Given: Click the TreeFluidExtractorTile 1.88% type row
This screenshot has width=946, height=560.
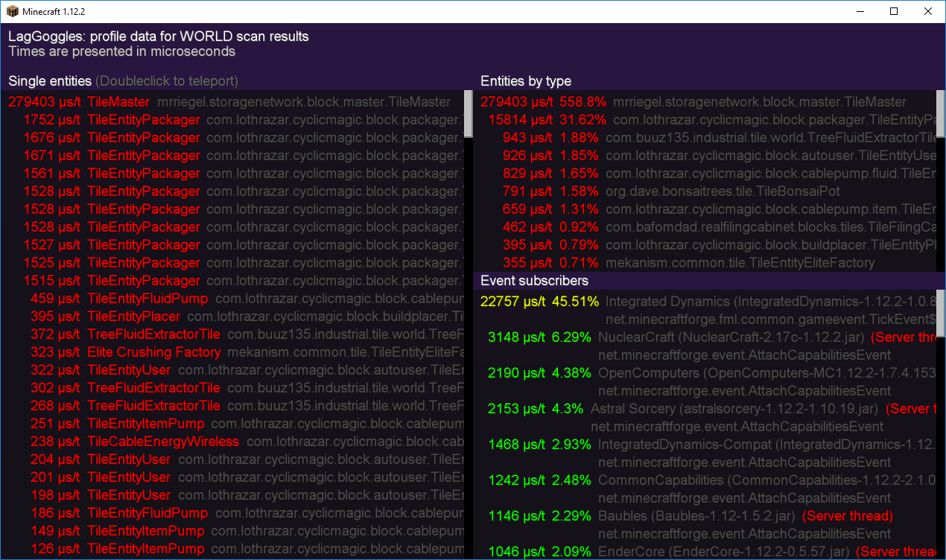Looking at the screenshot, I should 706,138.
